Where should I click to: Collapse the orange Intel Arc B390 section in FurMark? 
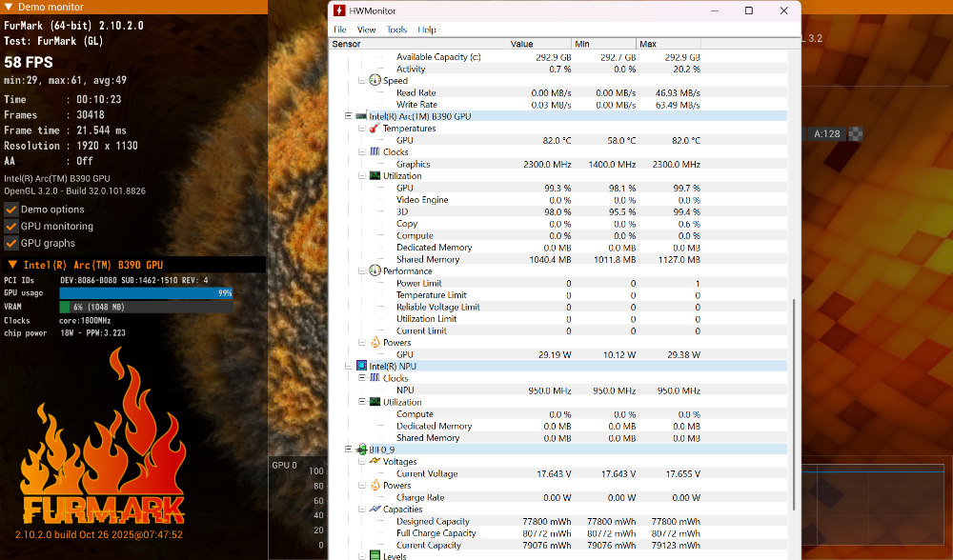[12, 265]
